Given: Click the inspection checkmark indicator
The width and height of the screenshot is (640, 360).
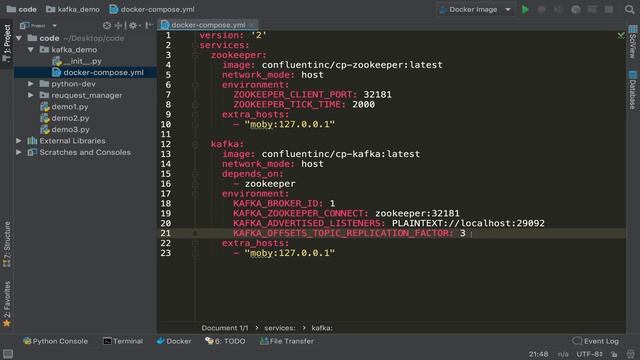Looking at the screenshot, I should coord(621,36).
